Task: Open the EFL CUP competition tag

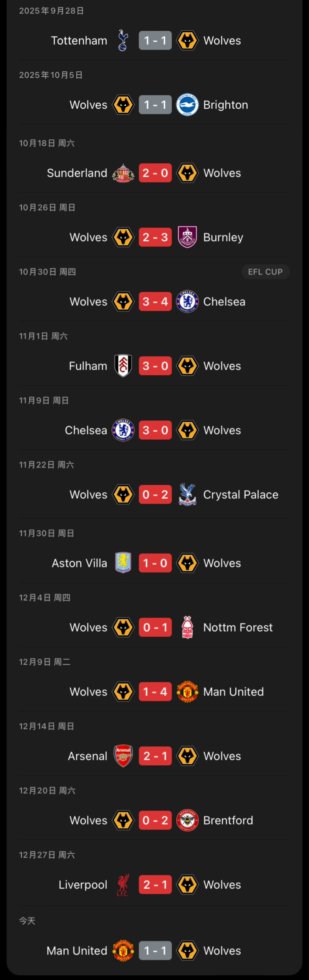Action: [x=265, y=272]
